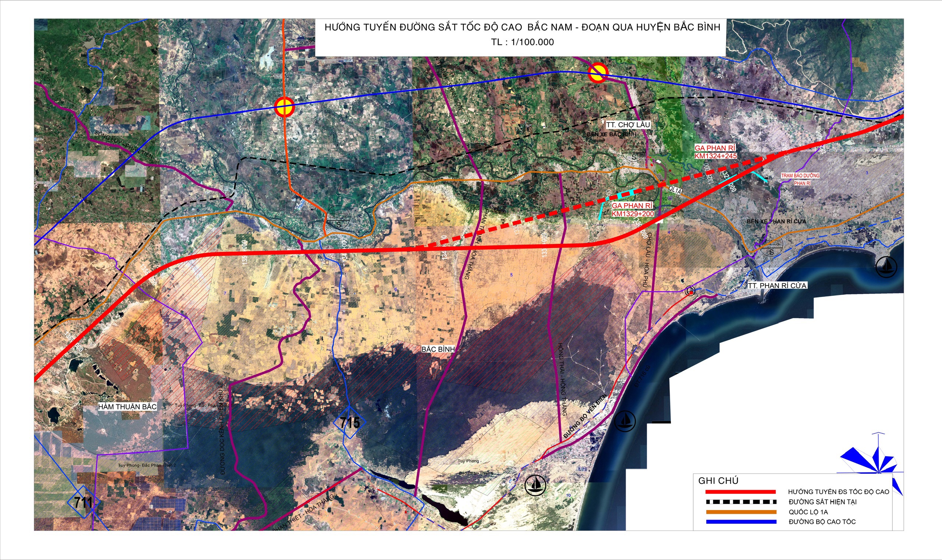Click the sailboat icon near Đường Bộ Ven Biển label
Image resolution: width=942 pixels, height=560 pixels.
[x=625, y=421]
